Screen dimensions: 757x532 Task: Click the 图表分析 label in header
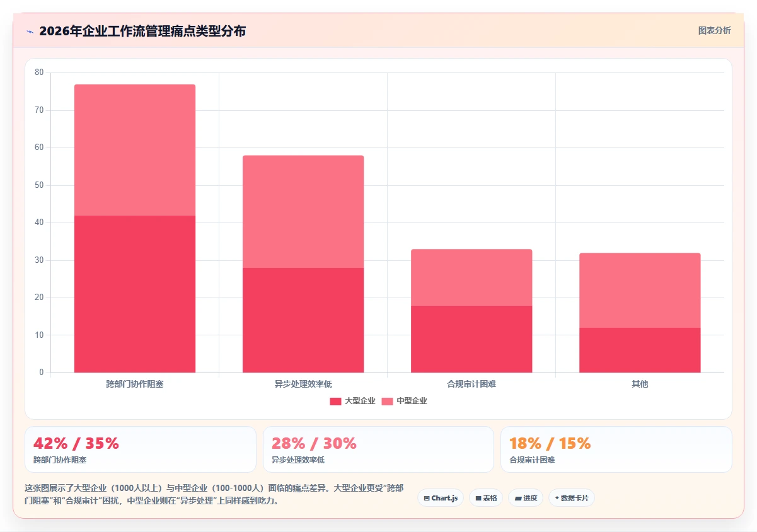coord(714,30)
